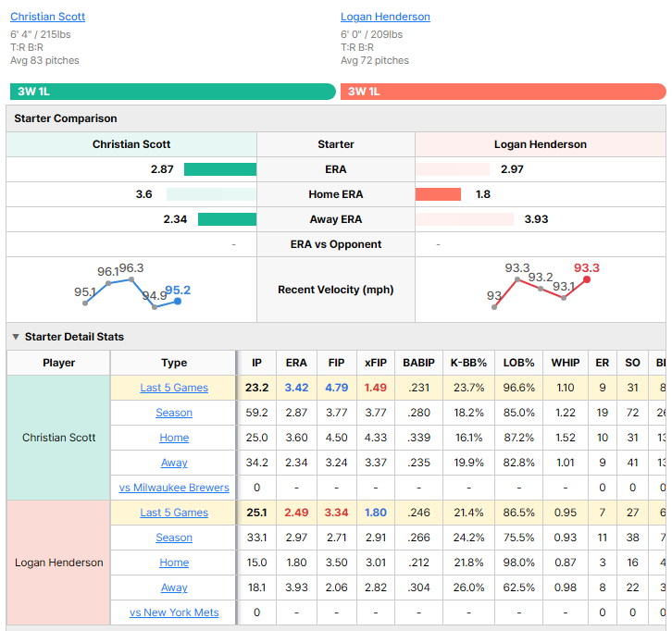Select the ER column header
The width and height of the screenshot is (672, 631).
tap(603, 363)
